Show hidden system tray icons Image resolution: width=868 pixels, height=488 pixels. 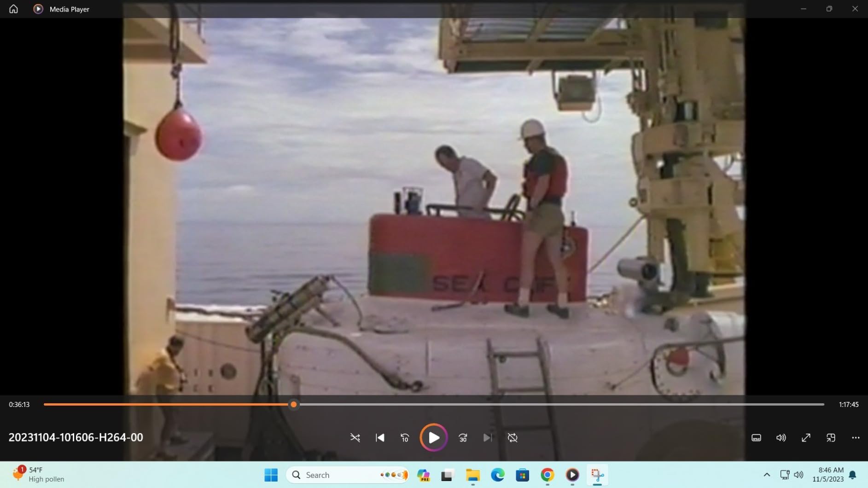pos(767,475)
